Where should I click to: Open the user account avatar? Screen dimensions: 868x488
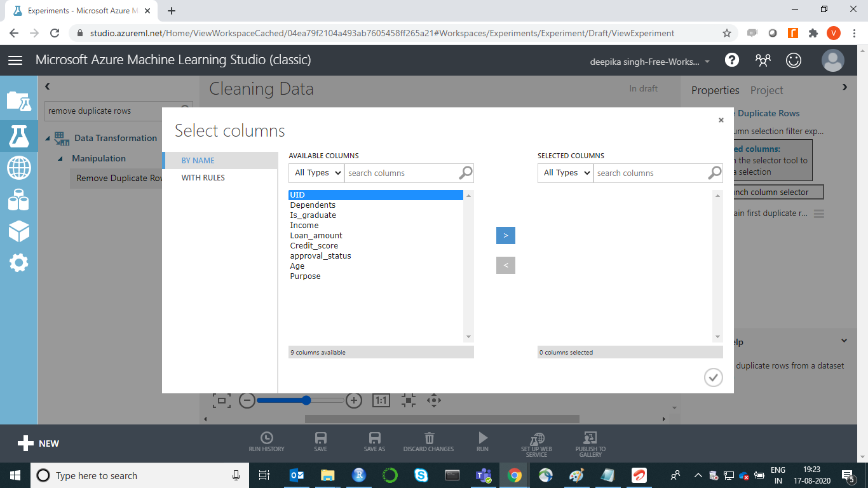tap(832, 60)
